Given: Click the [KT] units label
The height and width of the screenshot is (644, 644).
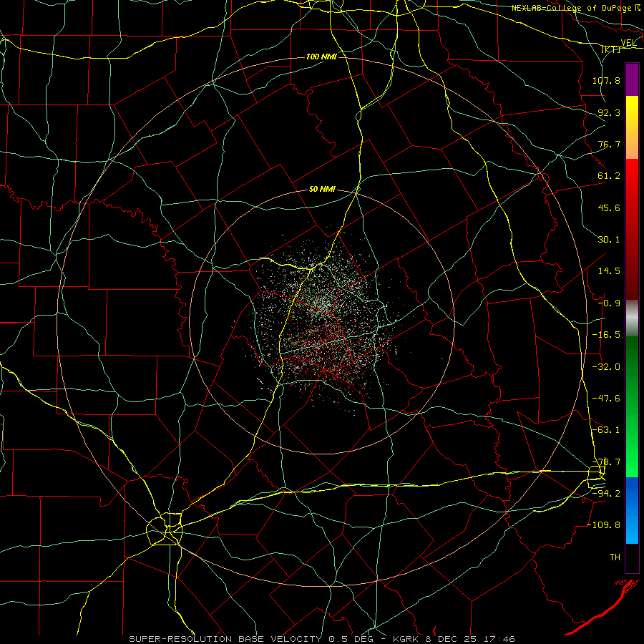Looking at the screenshot, I should (610, 49).
